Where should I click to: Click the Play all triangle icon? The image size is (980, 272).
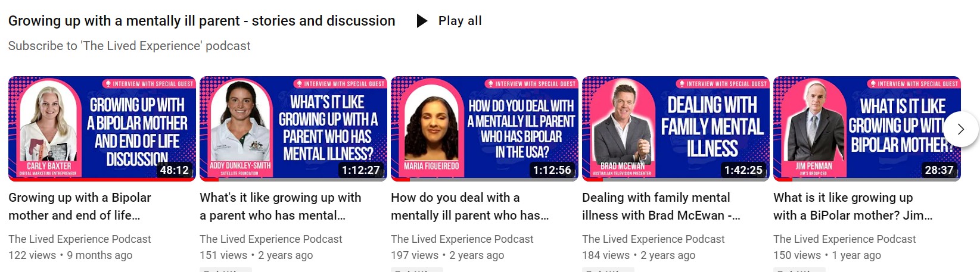click(x=422, y=21)
